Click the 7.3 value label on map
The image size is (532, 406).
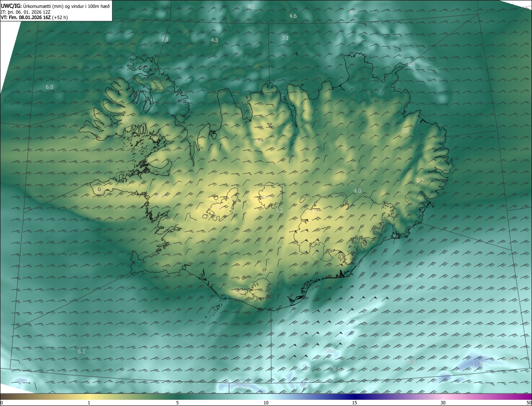click(165, 39)
